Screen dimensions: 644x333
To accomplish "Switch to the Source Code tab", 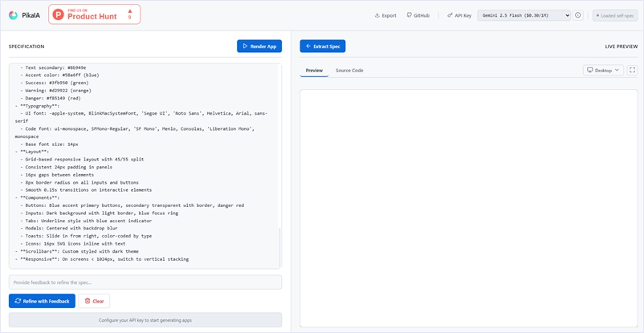I will click(x=349, y=71).
